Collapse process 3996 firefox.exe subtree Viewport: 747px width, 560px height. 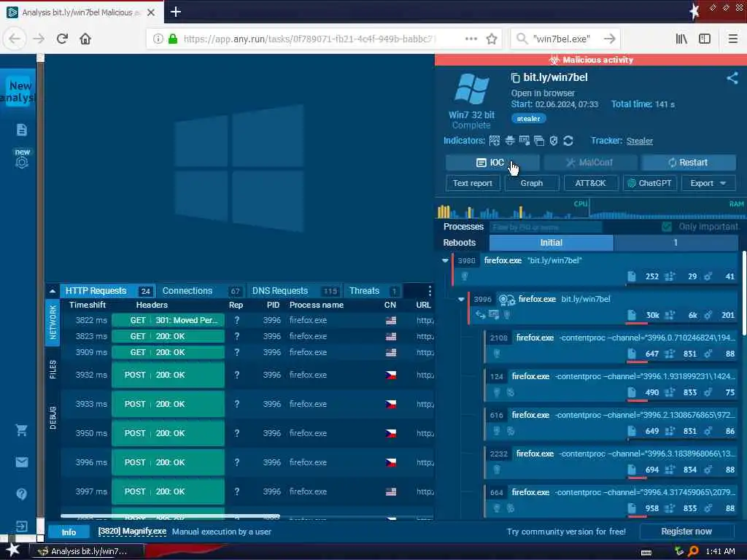pos(461,299)
